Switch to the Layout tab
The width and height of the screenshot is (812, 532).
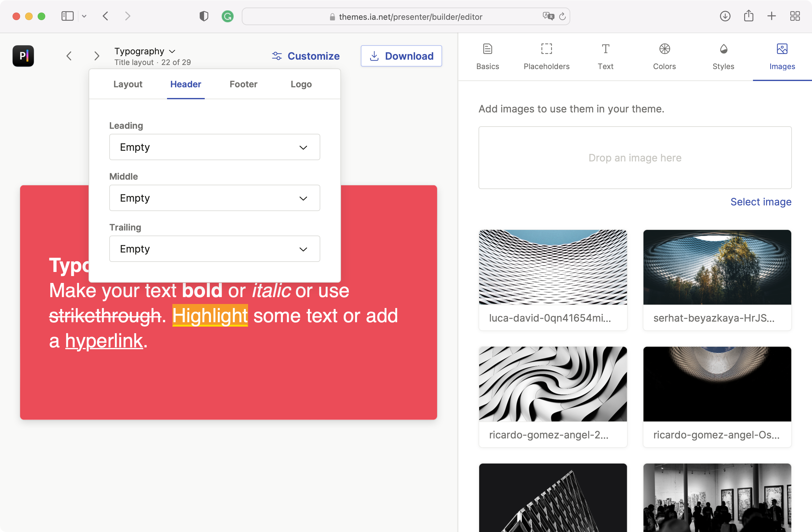(x=127, y=84)
